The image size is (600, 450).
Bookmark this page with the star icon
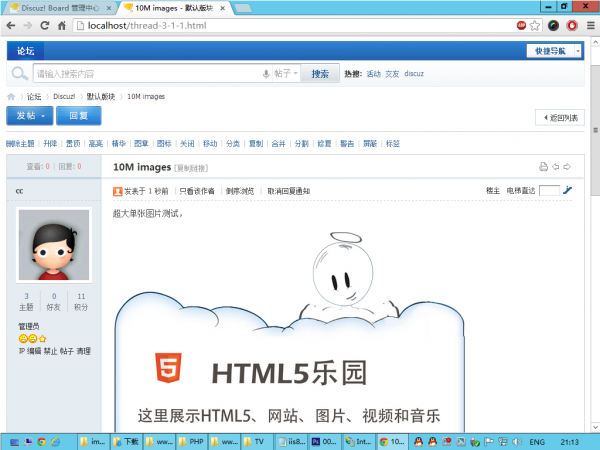535,26
